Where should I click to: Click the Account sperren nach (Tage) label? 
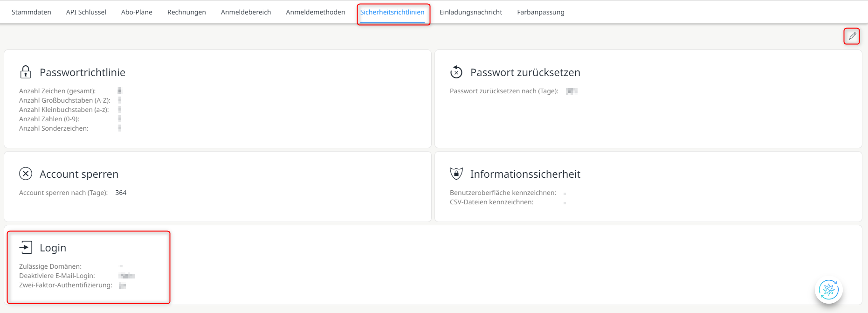[63, 193]
